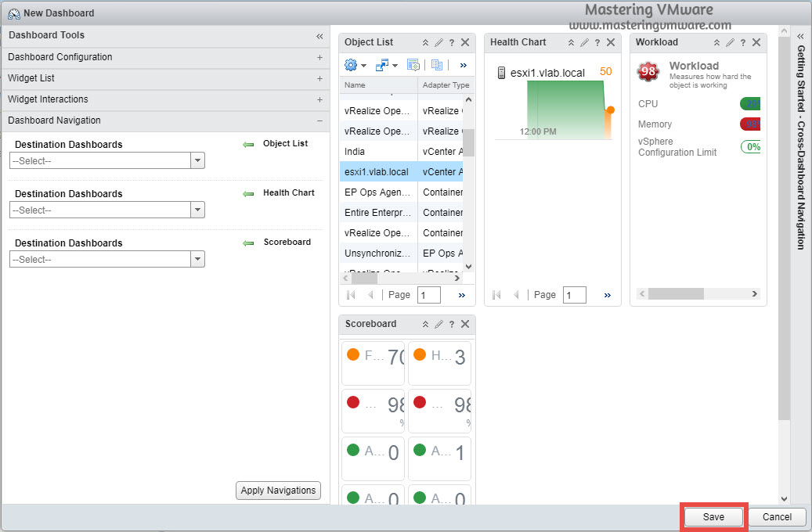Collapse the Object List widget
Viewport: 812px width, 532px height.
(425, 42)
